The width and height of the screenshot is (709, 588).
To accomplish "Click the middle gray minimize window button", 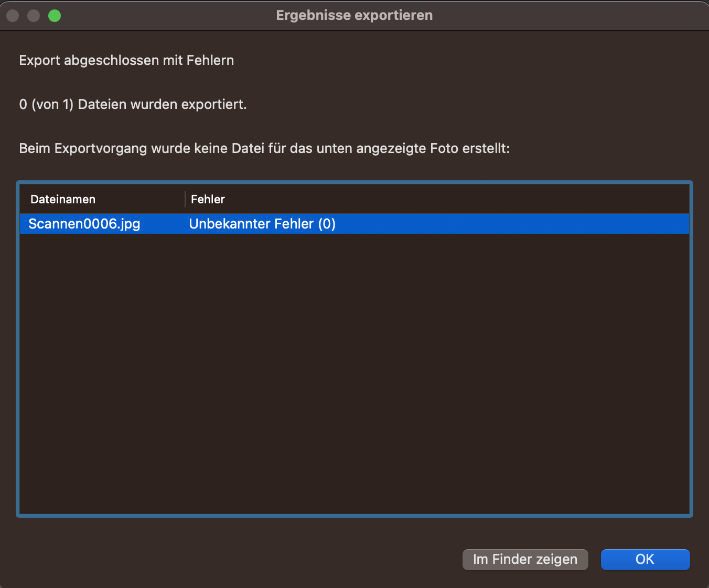I will coord(34,16).
